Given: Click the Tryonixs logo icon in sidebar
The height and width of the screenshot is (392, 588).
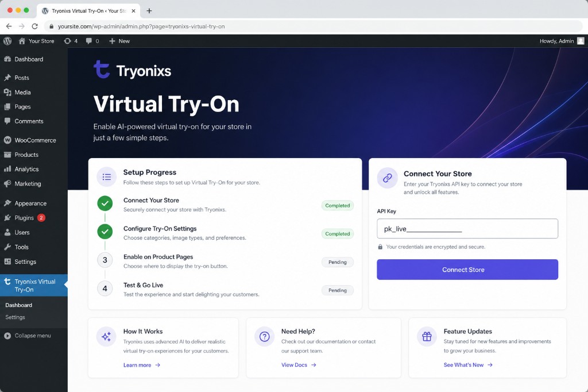Looking at the screenshot, I should tap(7, 281).
